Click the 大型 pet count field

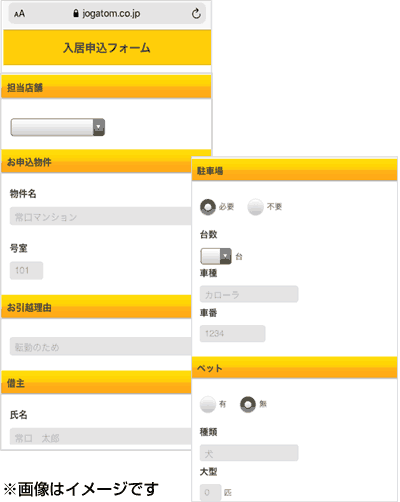click(211, 492)
